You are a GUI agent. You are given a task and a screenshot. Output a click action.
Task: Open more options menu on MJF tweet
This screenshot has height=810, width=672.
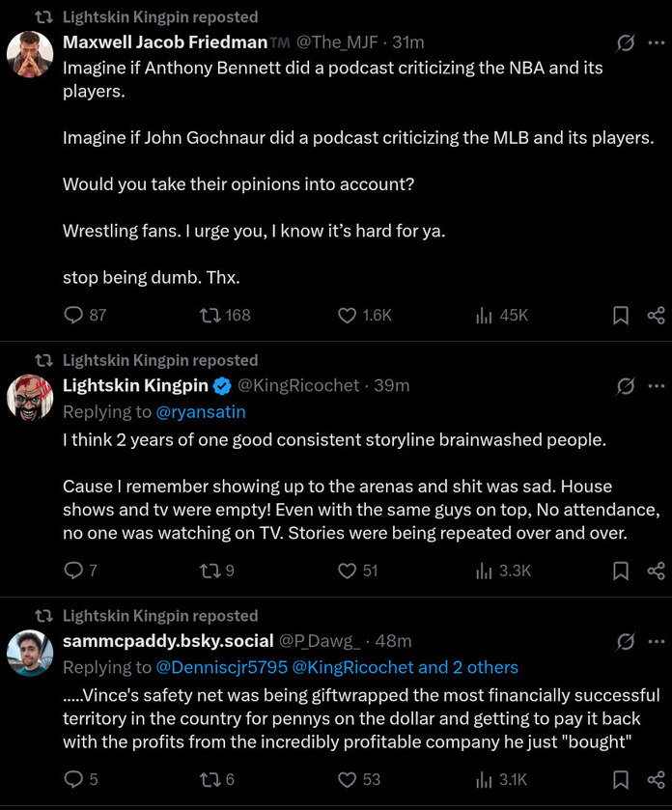click(657, 42)
